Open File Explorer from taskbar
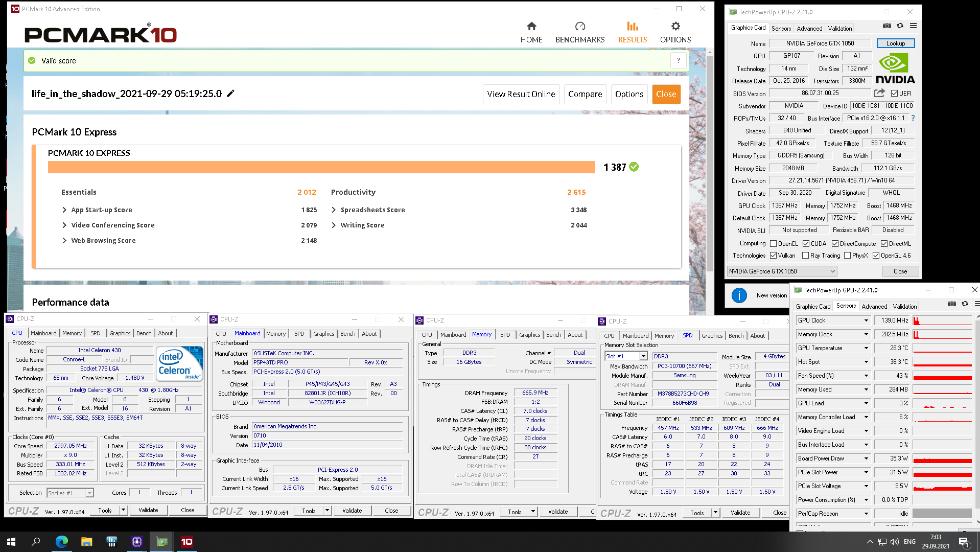The height and width of the screenshot is (552, 980). 86,542
